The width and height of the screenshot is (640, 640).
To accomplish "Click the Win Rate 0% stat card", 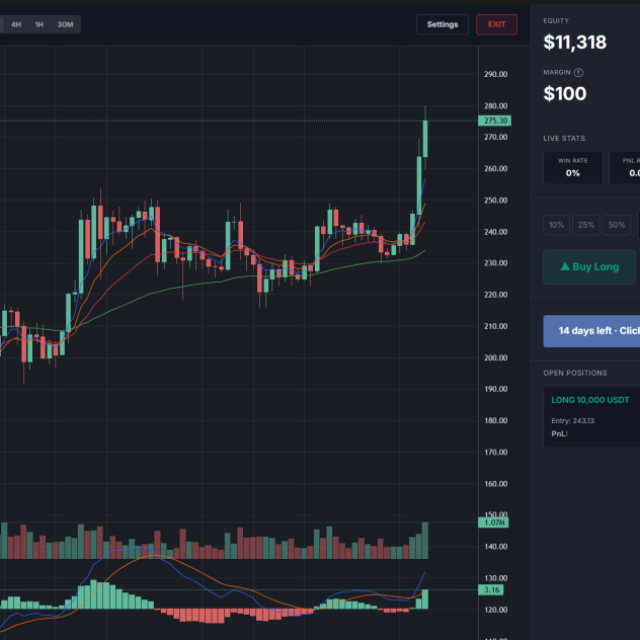I will [x=573, y=168].
